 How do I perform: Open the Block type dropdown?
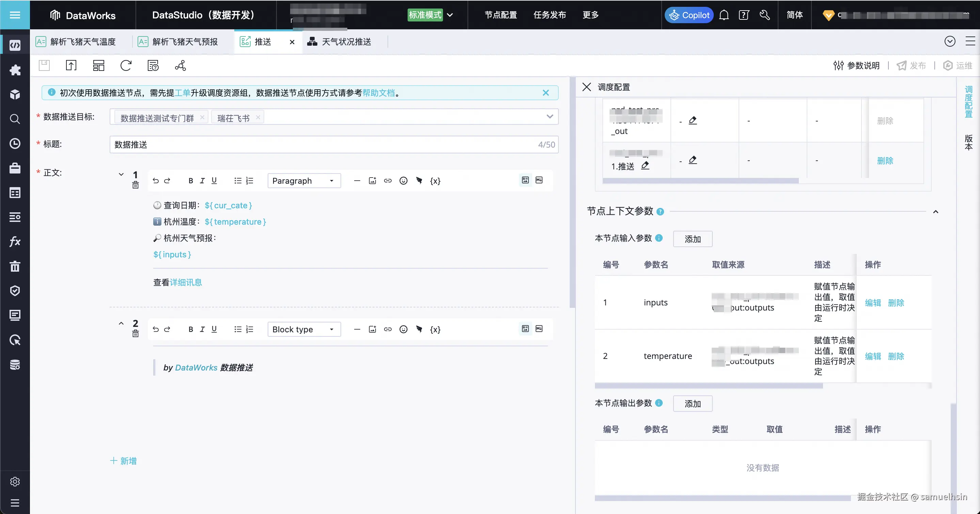pyautogui.click(x=304, y=329)
